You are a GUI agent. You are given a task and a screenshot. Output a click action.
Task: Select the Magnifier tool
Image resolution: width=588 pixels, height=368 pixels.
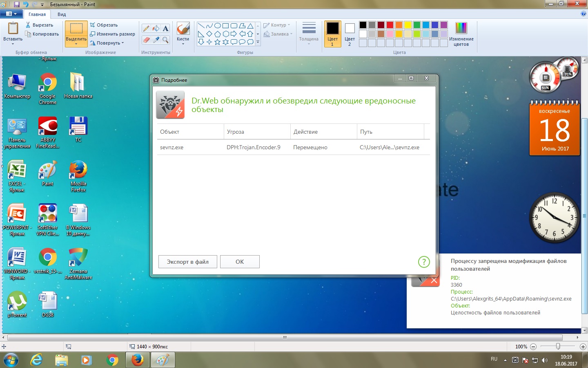(165, 40)
